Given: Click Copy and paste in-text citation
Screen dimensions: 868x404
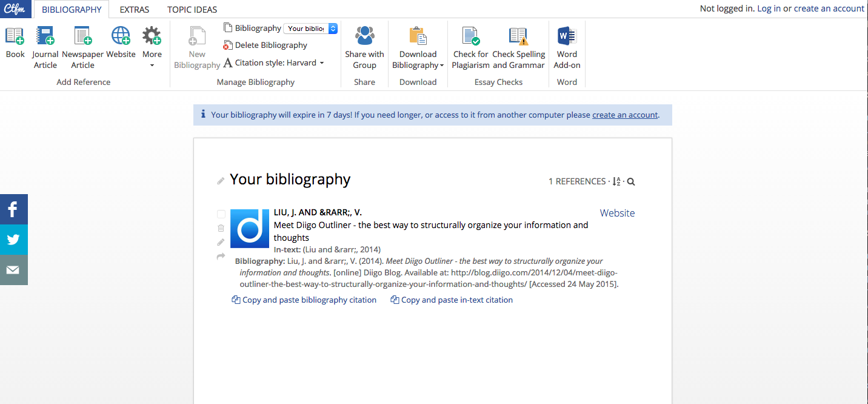Looking at the screenshot, I should (452, 300).
